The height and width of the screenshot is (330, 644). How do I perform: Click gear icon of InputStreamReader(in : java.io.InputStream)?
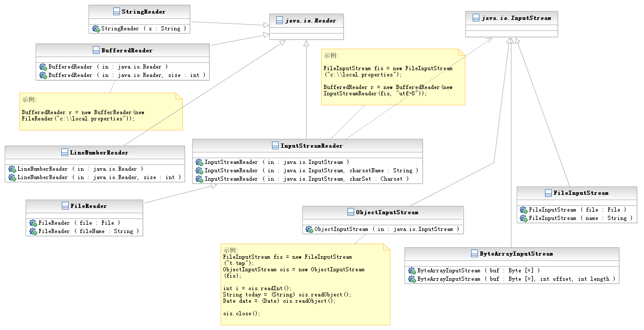(199, 162)
